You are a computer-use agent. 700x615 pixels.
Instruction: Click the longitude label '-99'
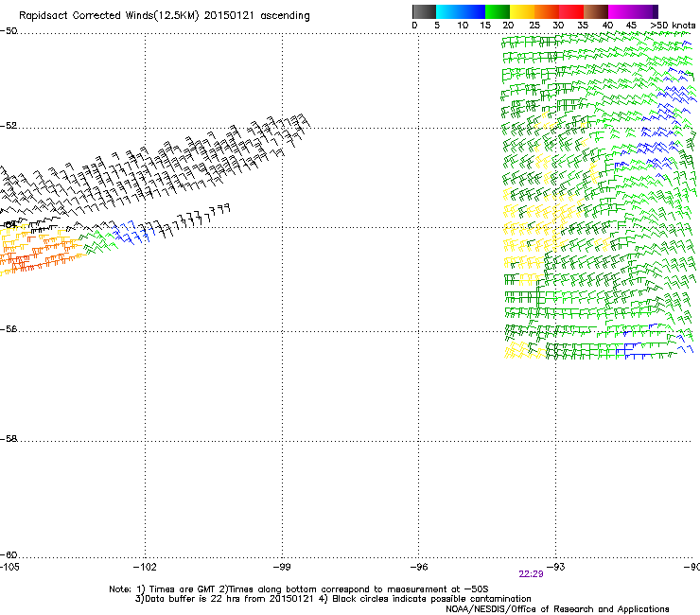[282, 567]
